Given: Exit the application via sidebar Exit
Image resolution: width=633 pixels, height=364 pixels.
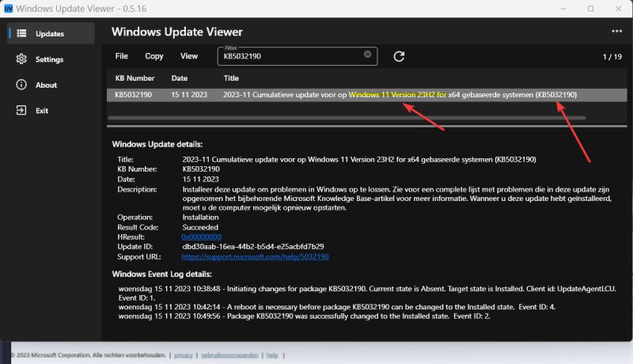Looking at the screenshot, I should [x=40, y=111].
